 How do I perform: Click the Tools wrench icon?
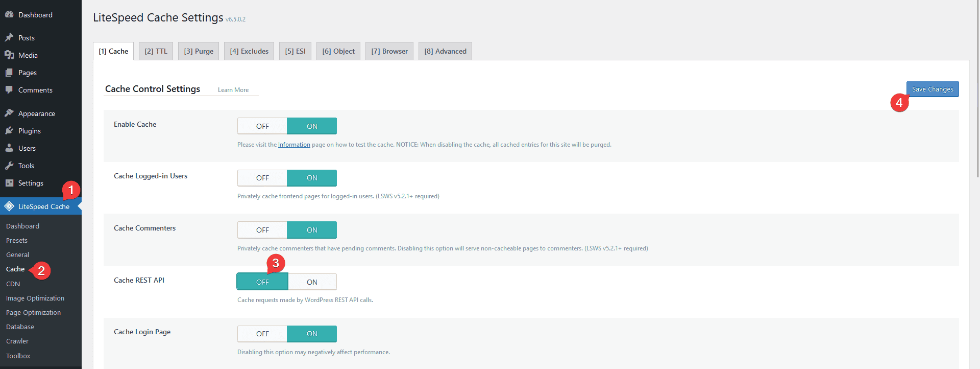(9, 166)
